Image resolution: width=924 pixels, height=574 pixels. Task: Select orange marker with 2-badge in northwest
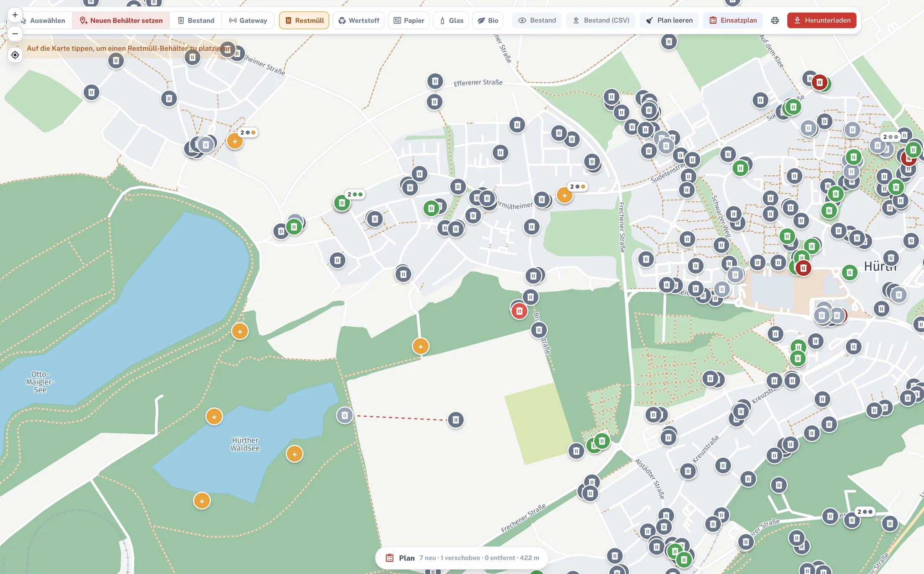235,141
